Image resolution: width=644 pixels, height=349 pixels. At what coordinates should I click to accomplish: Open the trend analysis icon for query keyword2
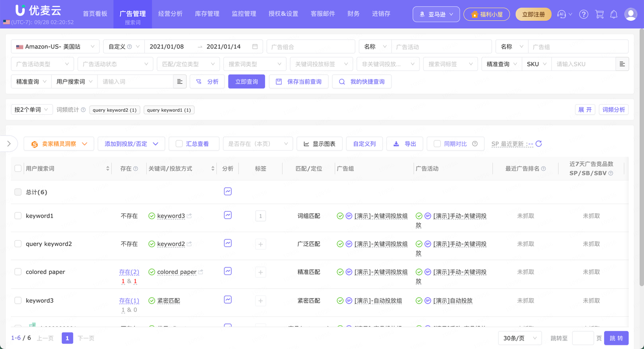tap(228, 243)
